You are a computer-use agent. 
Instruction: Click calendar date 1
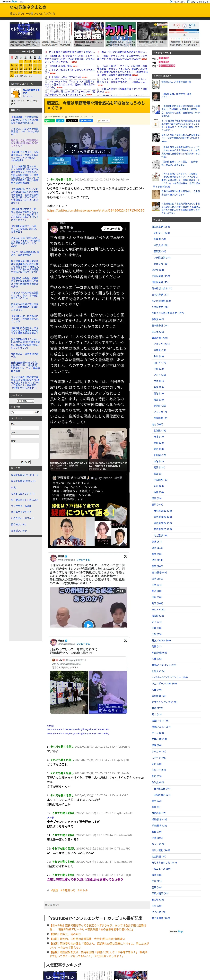coord(21,61)
